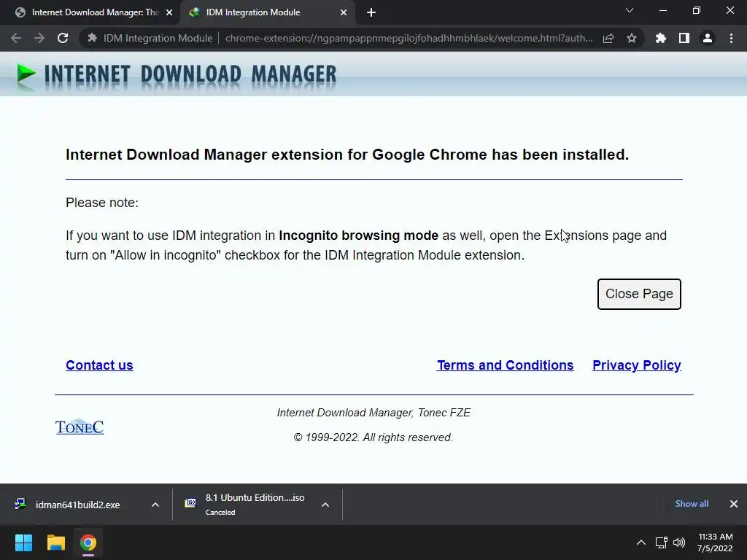
Task: Click the 'Internet Download Manager, Tonec FZE' text
Action: [373, 413]
